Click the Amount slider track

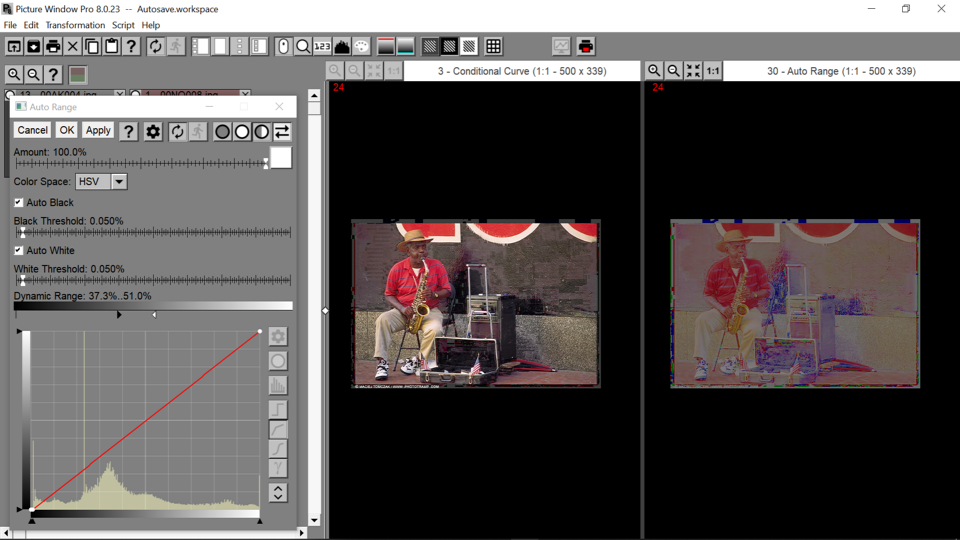[x=141, y=163]
